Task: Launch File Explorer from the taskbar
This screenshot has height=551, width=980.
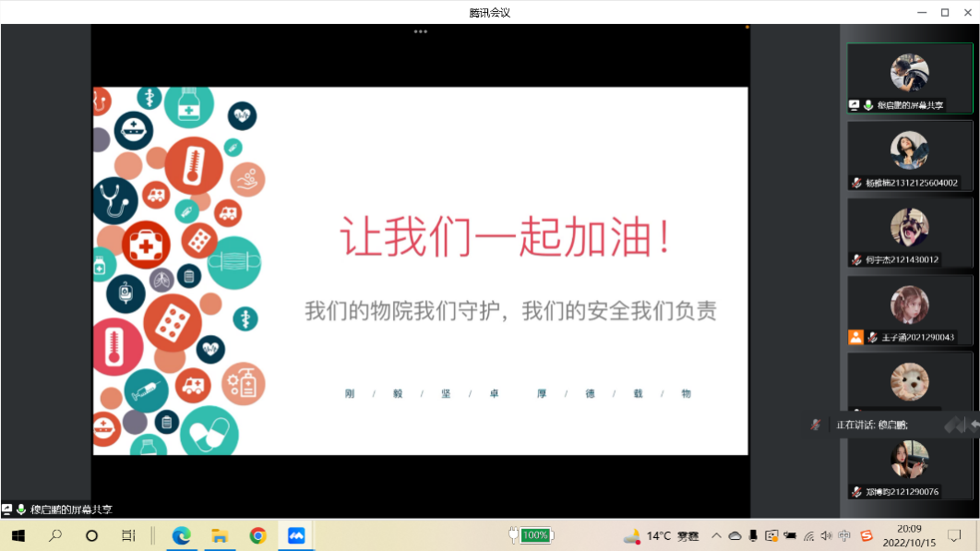Action: click(x=219, y=535)
